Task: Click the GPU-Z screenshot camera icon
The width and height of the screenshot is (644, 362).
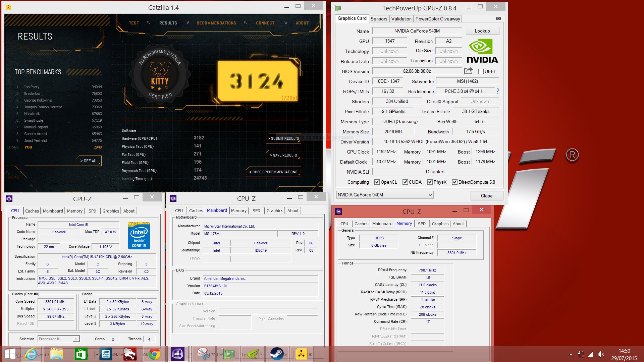Action: click(x=498, y=18)
